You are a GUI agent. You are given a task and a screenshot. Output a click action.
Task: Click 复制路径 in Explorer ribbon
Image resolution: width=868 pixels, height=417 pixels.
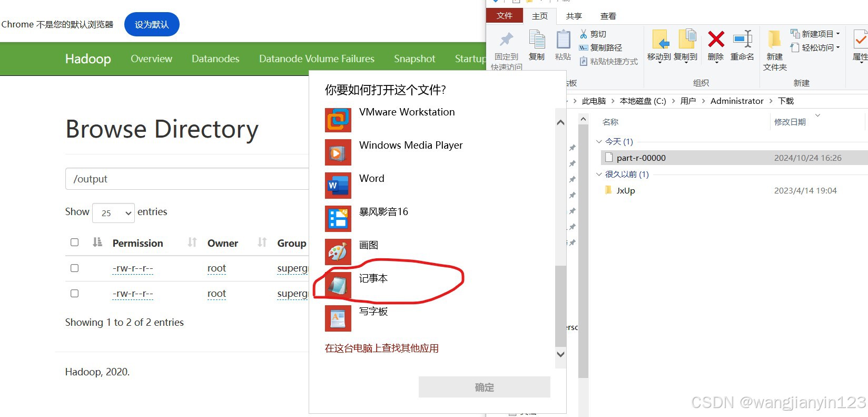tap(600, 47)
